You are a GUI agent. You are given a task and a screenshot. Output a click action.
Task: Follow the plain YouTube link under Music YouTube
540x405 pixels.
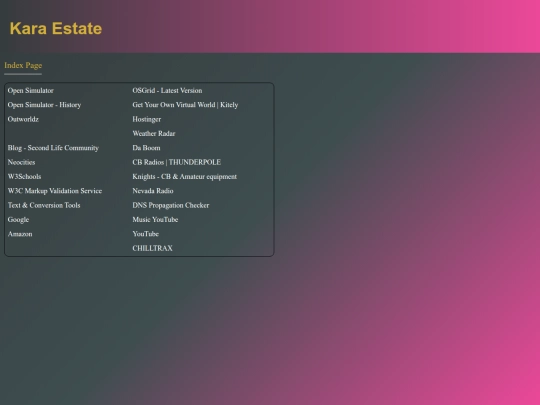[146, 234]
